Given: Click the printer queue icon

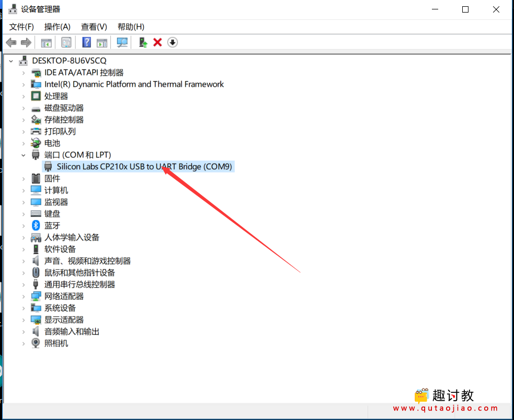Looking at the screenshot, I should tap(36, 131).
